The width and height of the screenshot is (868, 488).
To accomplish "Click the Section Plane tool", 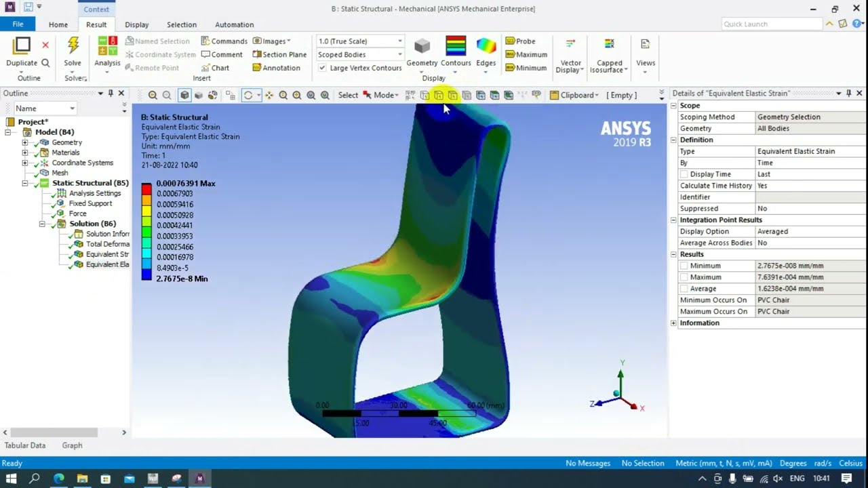I will click(279, 55).
